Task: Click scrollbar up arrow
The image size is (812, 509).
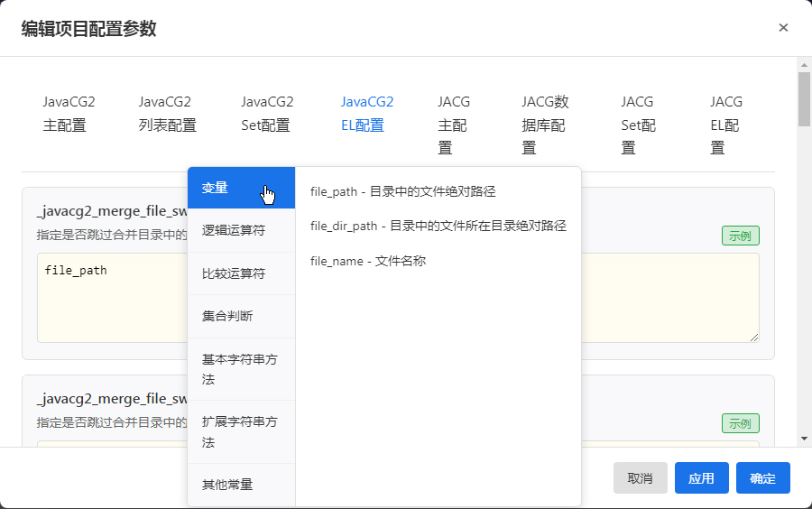Action: (x=804, y=65)
